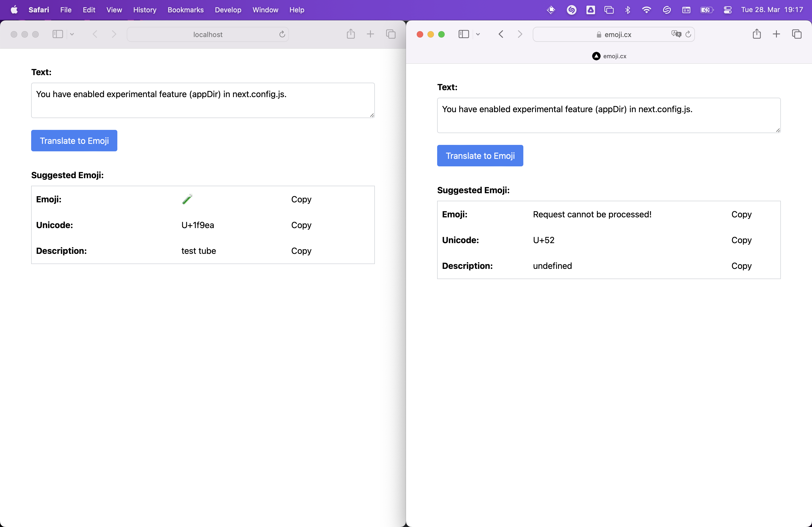Viewport: 812px width, 527px height.
Task: Copy the Unicode value U+52
Action: [x=741, y=240]
